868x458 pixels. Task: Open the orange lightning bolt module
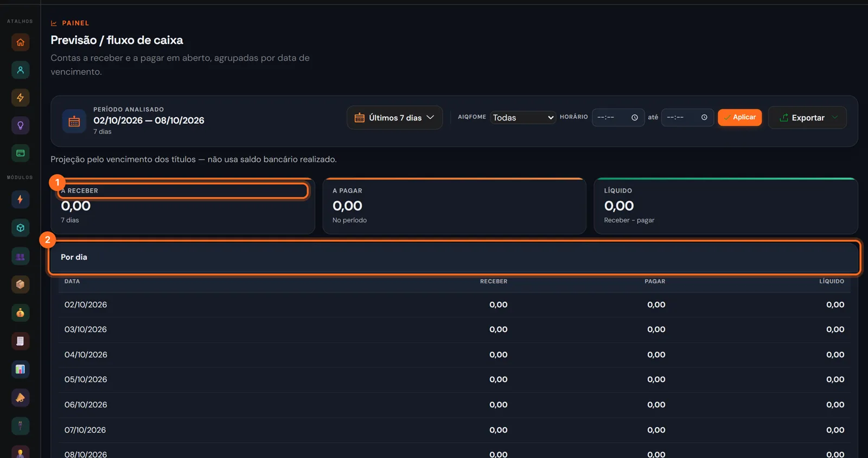coord(21,199)
